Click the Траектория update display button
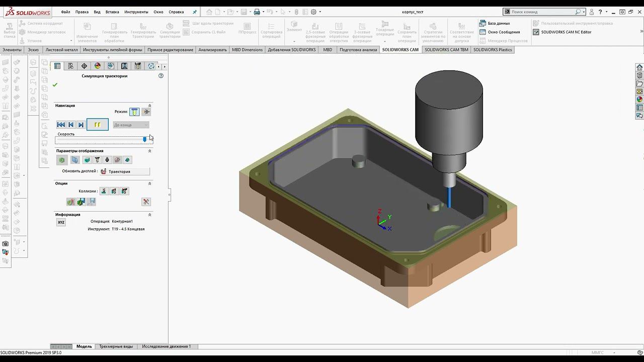 124,171
